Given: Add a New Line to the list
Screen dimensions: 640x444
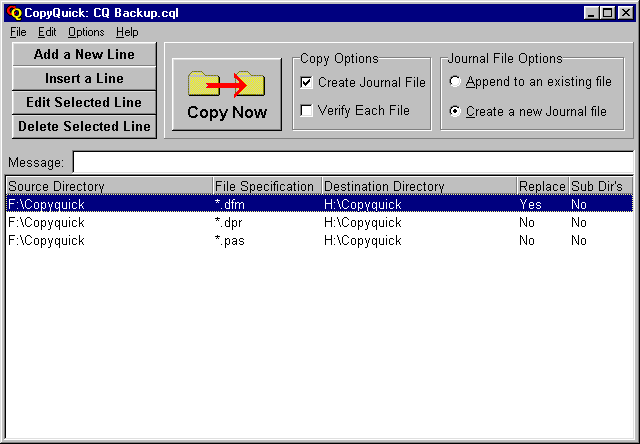Looking at the screenshot, I should coord(84,54).
